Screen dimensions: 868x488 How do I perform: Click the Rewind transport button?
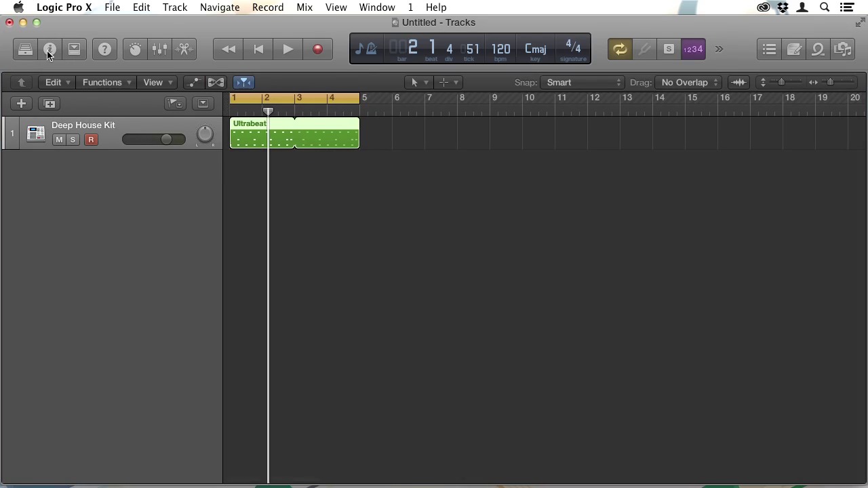[229, 49]
